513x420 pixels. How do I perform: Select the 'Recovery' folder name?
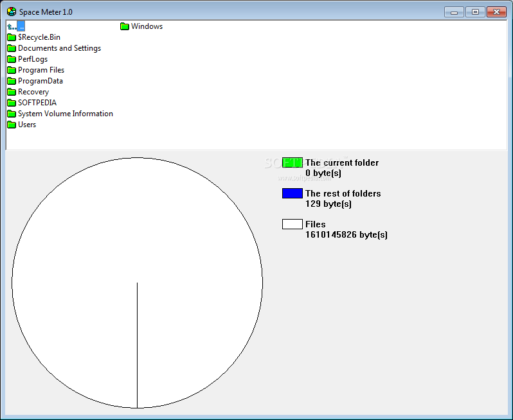(x=33, y=92)
